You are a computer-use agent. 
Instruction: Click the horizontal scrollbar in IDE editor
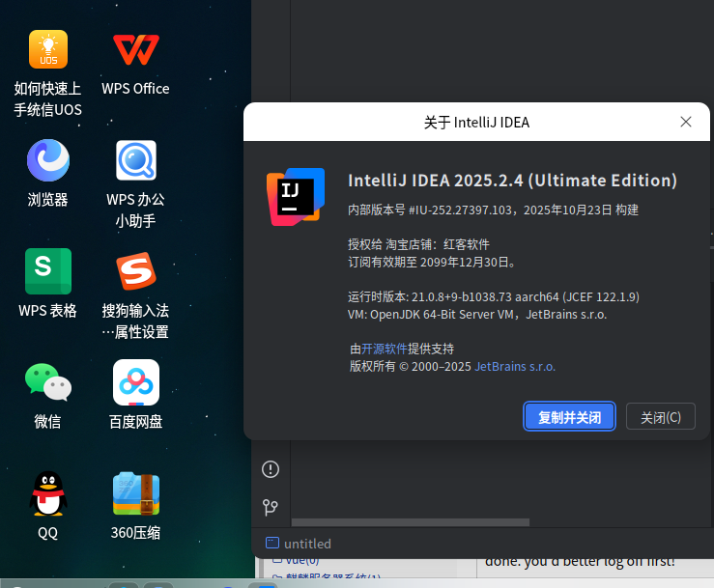(x=411, y=522)
